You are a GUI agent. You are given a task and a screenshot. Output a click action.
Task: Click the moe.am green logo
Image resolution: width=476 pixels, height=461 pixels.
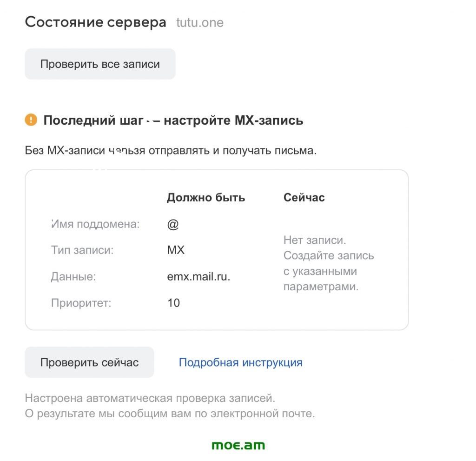(238, 445)
